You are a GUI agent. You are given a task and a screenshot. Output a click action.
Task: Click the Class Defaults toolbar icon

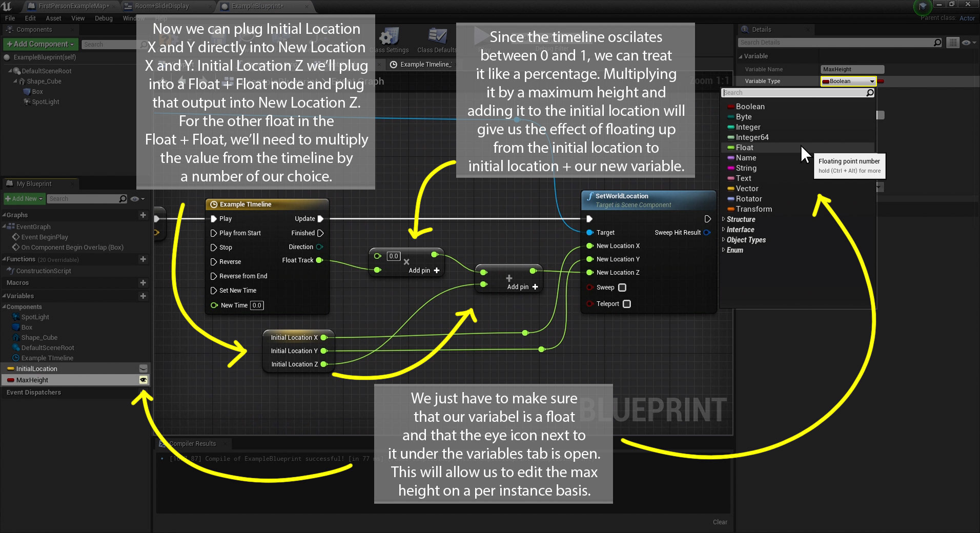coord(437,36)
